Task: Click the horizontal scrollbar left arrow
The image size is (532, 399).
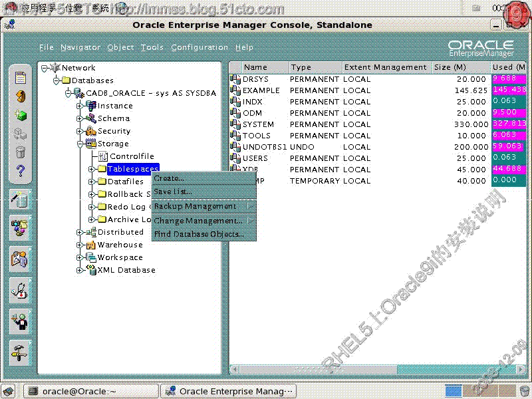Action: tap(235, 369)
